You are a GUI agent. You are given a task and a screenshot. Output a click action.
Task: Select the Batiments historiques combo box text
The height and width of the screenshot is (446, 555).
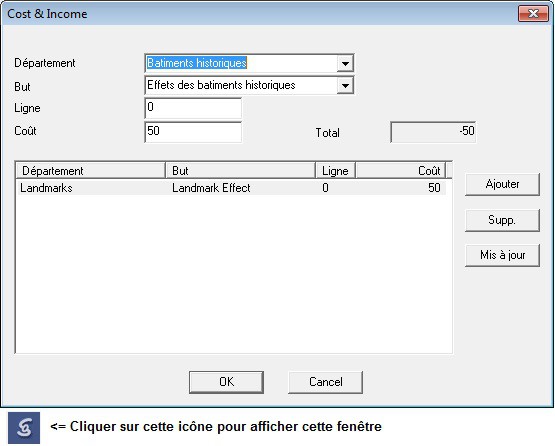(197, 63)
